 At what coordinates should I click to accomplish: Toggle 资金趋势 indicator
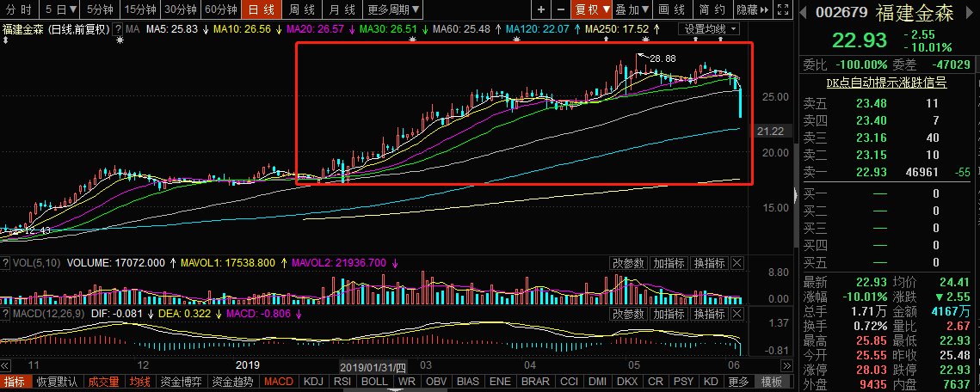232,382
